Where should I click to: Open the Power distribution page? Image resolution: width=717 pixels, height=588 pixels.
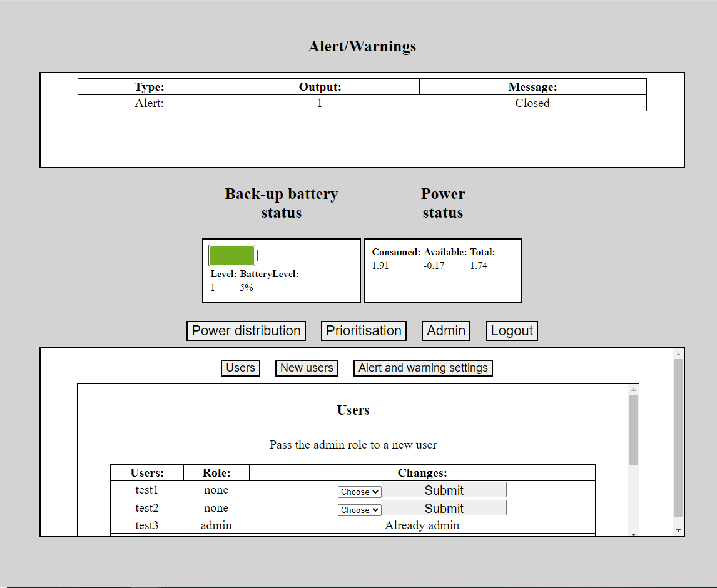[246, 331]
